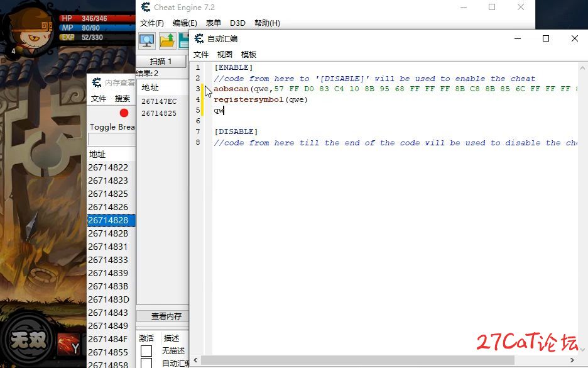Click the auto-assembler window logo icon
The image size is (588, 368).
pos(199,38)
